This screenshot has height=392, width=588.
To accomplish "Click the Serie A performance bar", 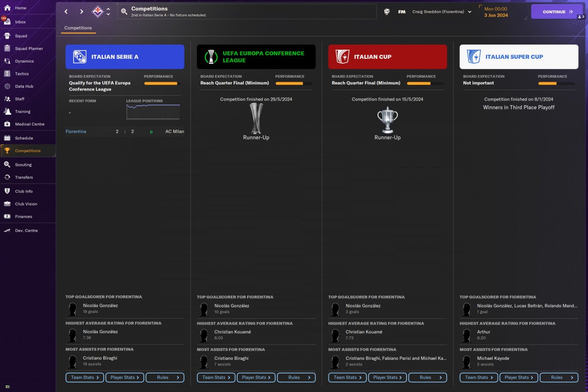I will pyautogui.click(x=162, y=84).
